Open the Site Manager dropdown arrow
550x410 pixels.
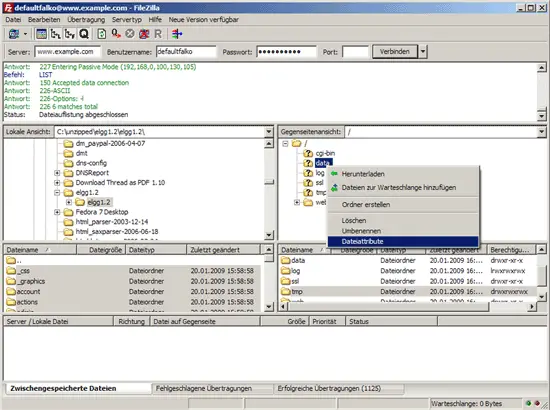pyautogui.click(x=25, y=34)
